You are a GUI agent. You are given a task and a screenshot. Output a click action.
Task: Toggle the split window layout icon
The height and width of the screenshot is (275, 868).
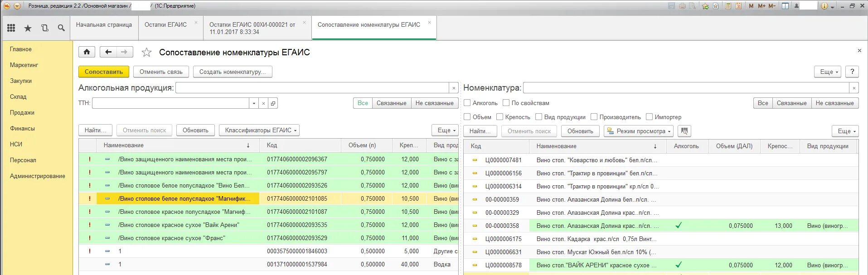(x=785, y=6)
